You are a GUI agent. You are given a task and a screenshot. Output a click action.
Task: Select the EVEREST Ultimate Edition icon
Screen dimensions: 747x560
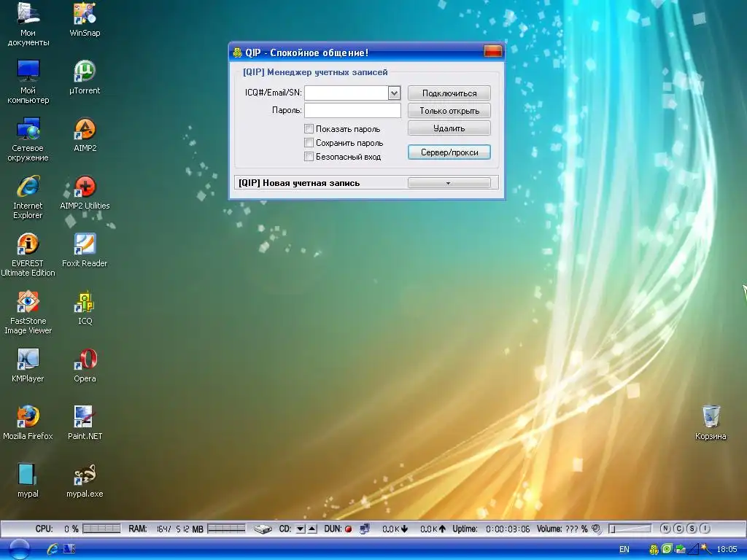28,254
